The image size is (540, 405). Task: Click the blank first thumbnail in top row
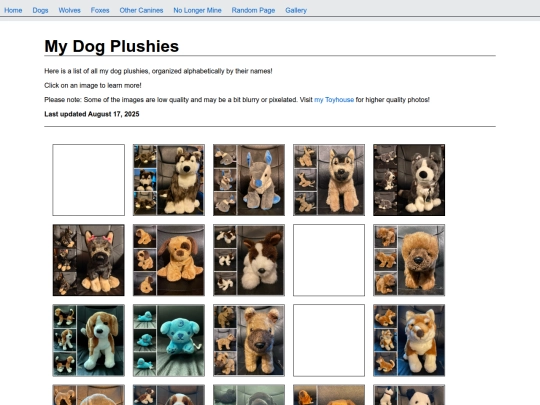(89, 180)
